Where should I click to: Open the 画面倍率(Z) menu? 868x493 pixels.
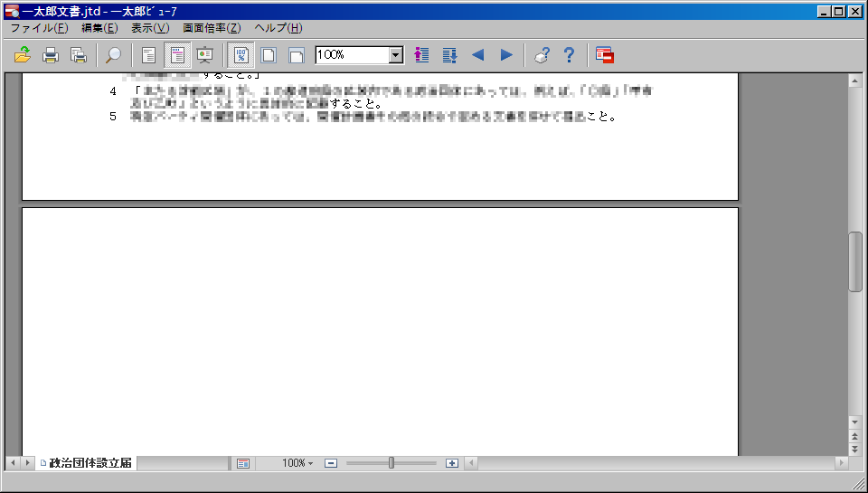click(212, 28)
